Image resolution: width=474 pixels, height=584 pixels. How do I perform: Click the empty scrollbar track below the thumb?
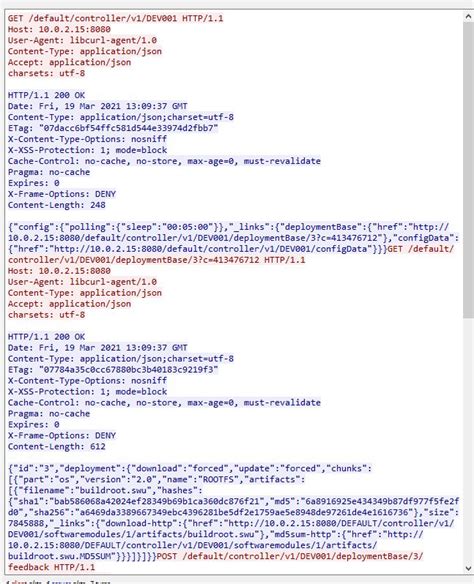click(468, 441)
